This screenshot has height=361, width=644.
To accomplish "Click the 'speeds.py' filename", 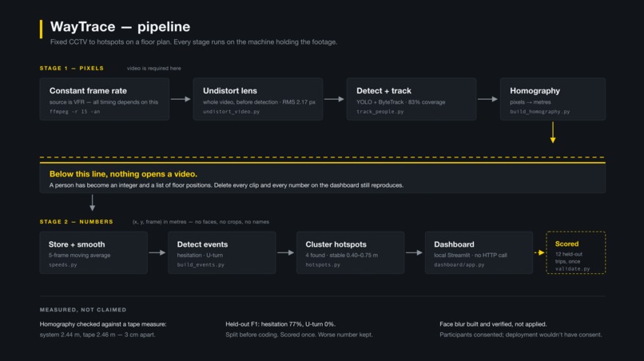I will 62,265.
